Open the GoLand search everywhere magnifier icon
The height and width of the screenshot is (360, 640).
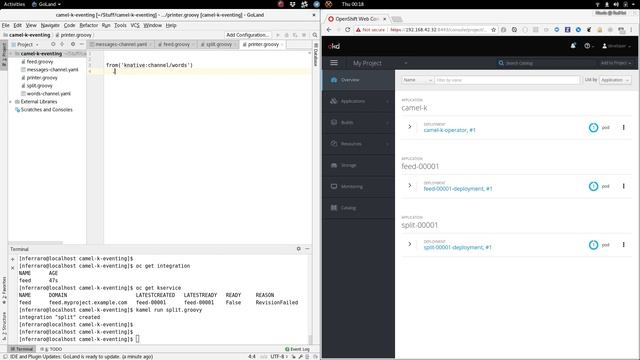[315, 35]
